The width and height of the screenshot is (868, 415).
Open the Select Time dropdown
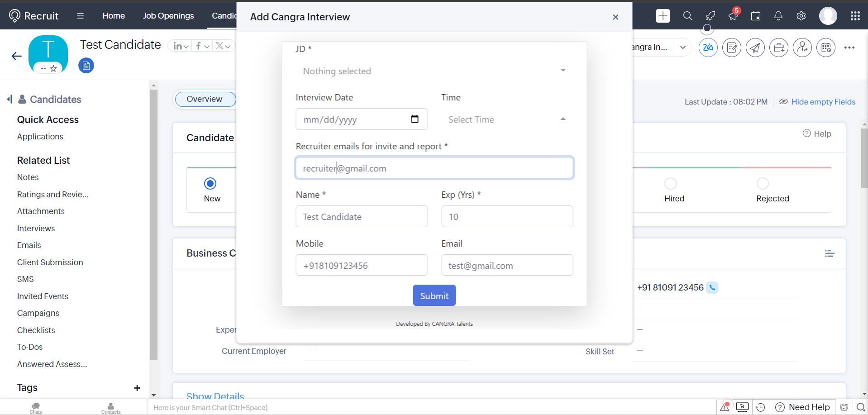(x=507, y=119)
